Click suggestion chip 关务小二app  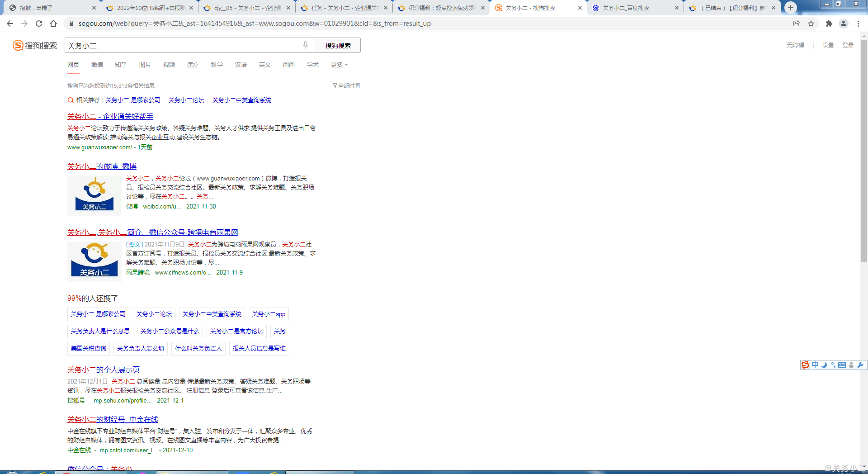click(x=269, y=314)
